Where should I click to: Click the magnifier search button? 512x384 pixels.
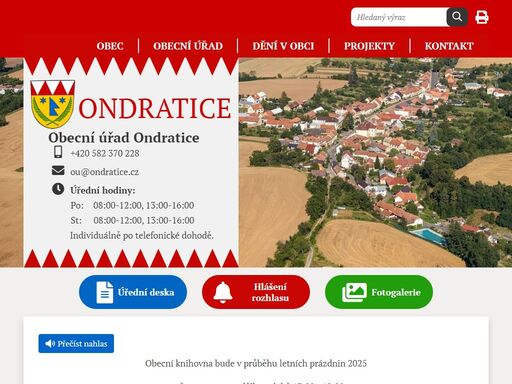tap(457, 17)
